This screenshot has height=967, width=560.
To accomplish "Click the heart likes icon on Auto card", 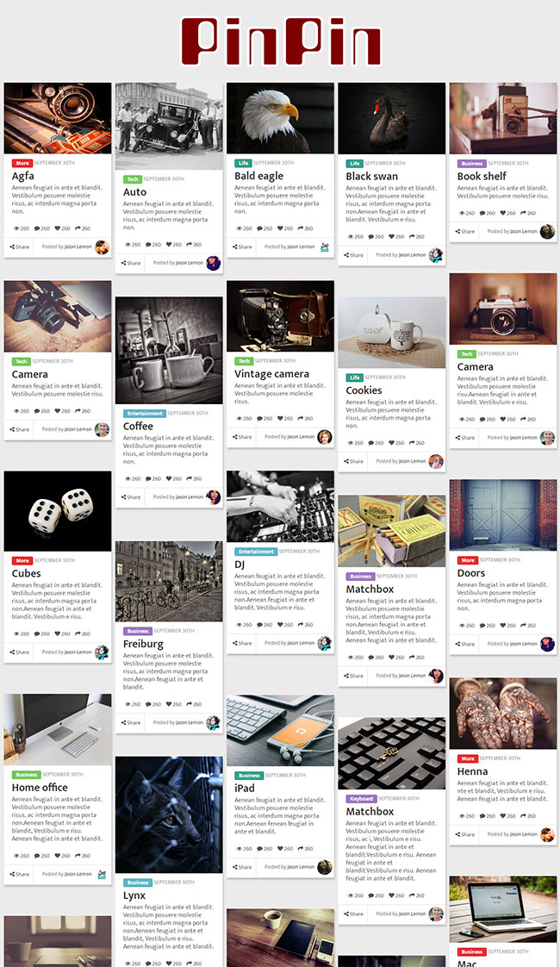I will click(168, 244).
